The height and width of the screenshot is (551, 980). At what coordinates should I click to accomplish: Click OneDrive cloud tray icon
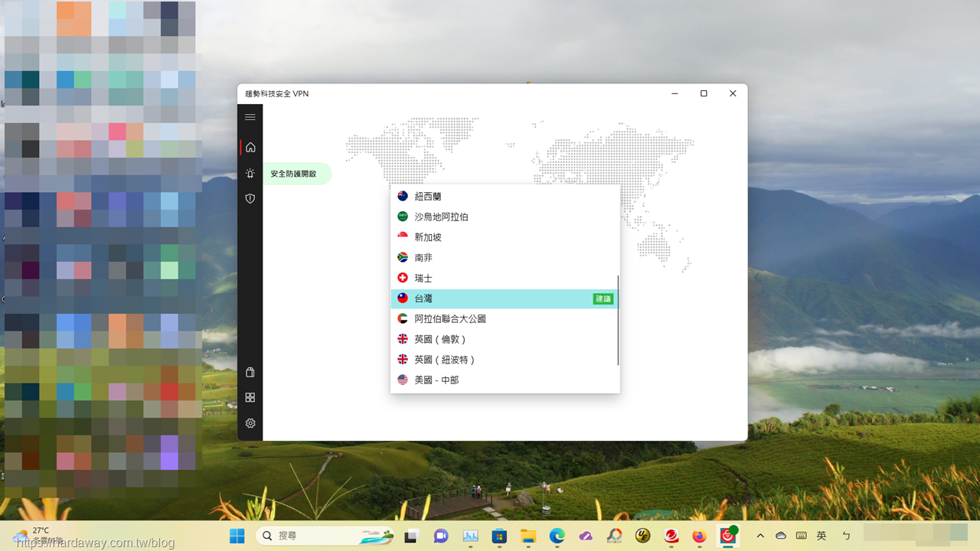tap(781, 536)
